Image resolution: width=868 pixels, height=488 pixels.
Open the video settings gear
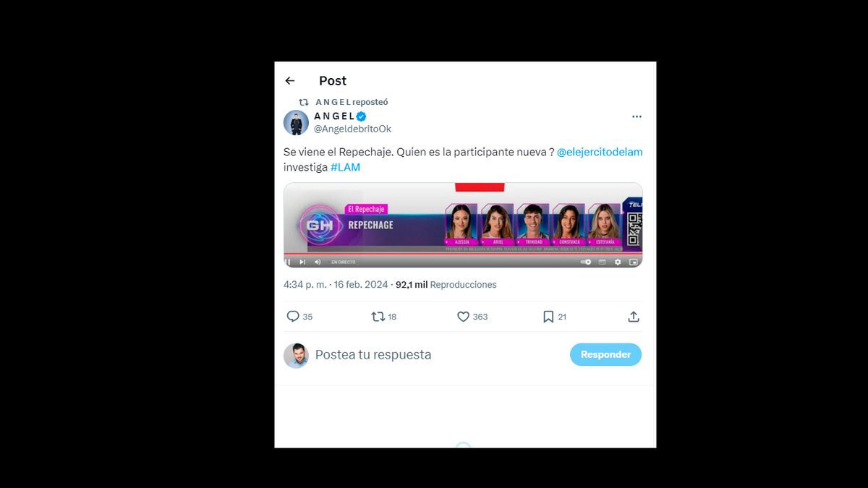point(618,262)
